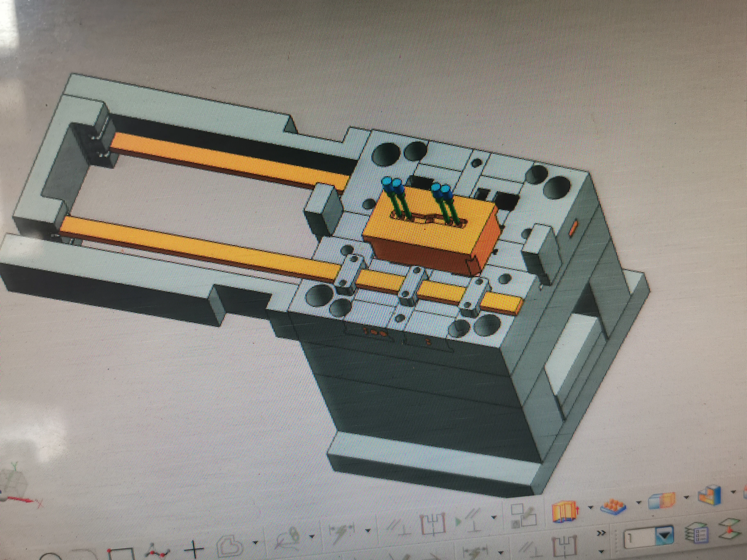The width and height of the screenshot is (747, 560).
Task: Expand the dropdown beside Pattern Feature icon
Action: pos(639,503)
